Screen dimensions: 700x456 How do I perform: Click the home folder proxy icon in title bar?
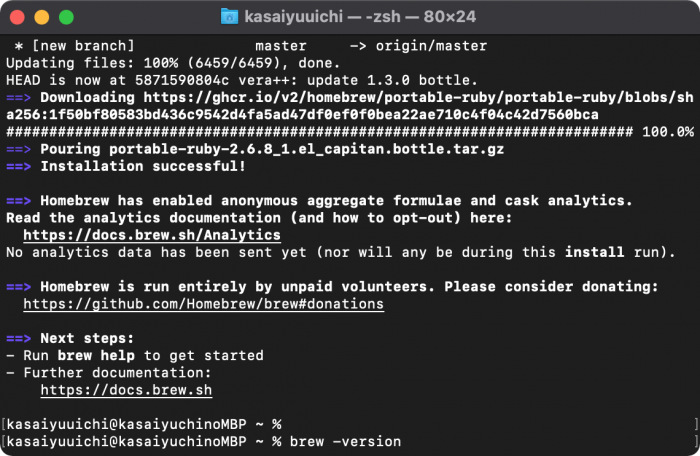point(229,17)
